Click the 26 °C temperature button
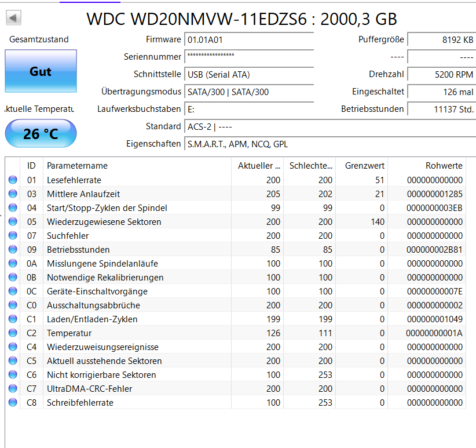 [41, 134]
